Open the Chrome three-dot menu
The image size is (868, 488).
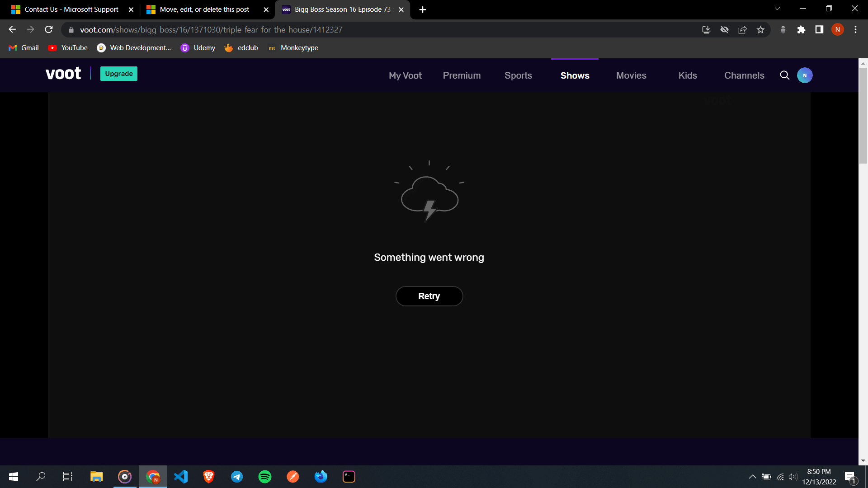(x=855, y=30)
